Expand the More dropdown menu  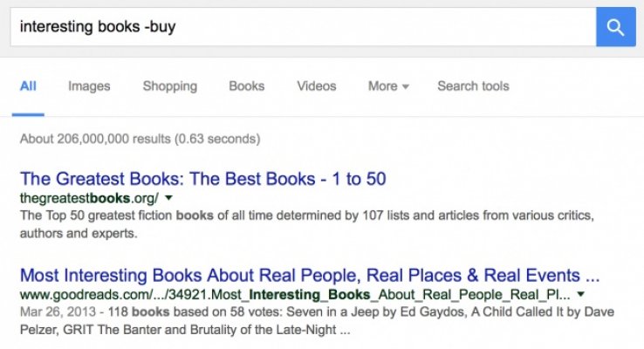[388, 86]
